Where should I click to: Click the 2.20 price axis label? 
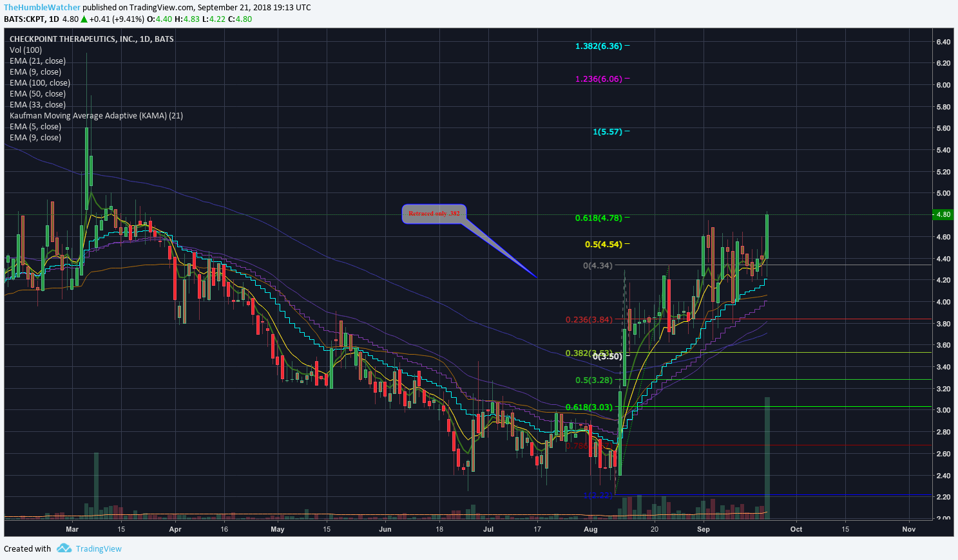(x=943, y=498)
